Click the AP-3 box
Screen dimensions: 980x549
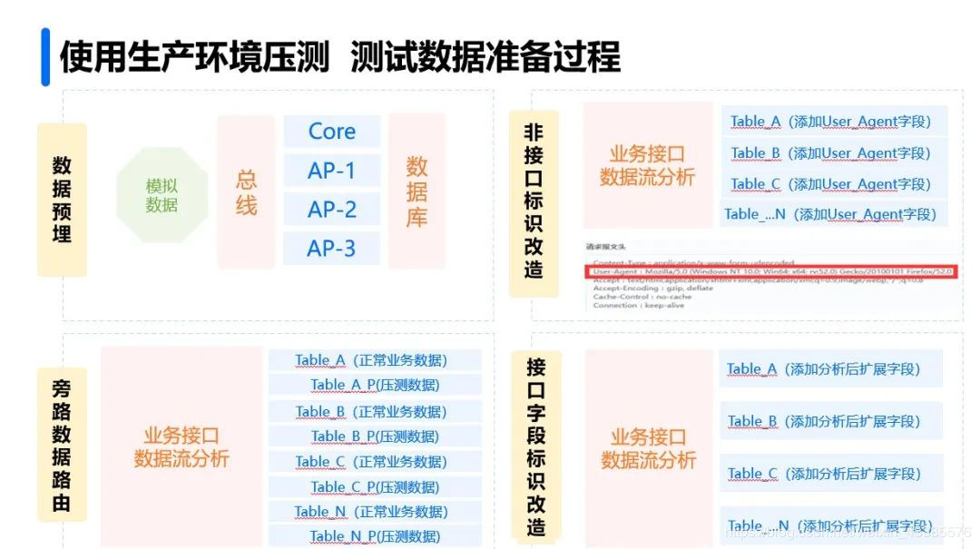click(332, 249)
